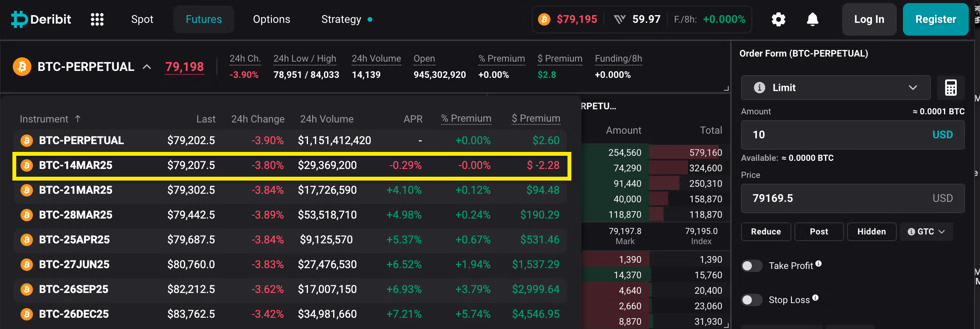980x329 pixels.
Task: Sort by Instrument column arrow
Action: pos(78,119)
